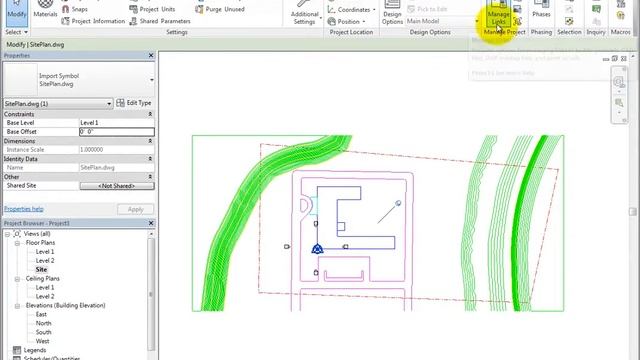This screenshot has height=360, width=640.
Task: Click the bottom icon in the Macros panel
Action: tap(620, 16)
